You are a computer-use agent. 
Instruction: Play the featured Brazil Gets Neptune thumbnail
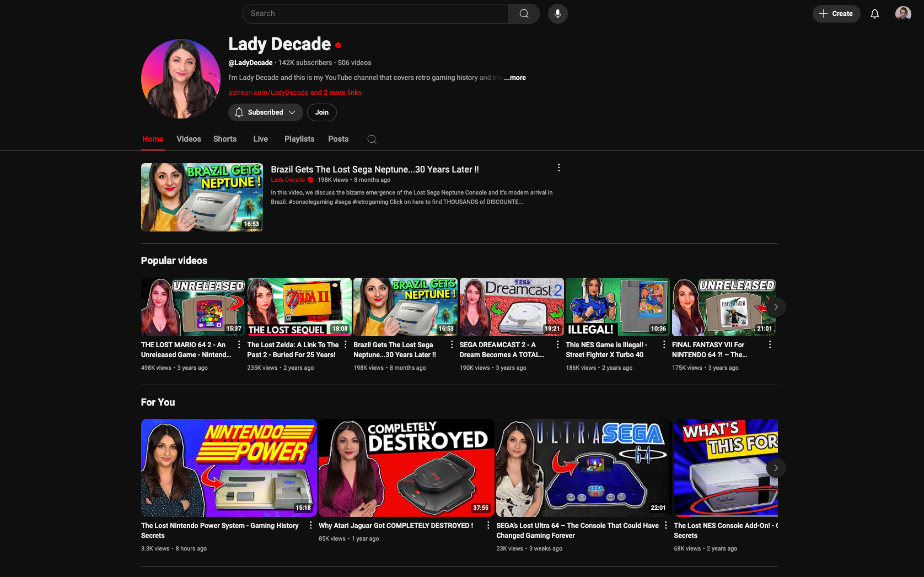(x=202, y=197)
